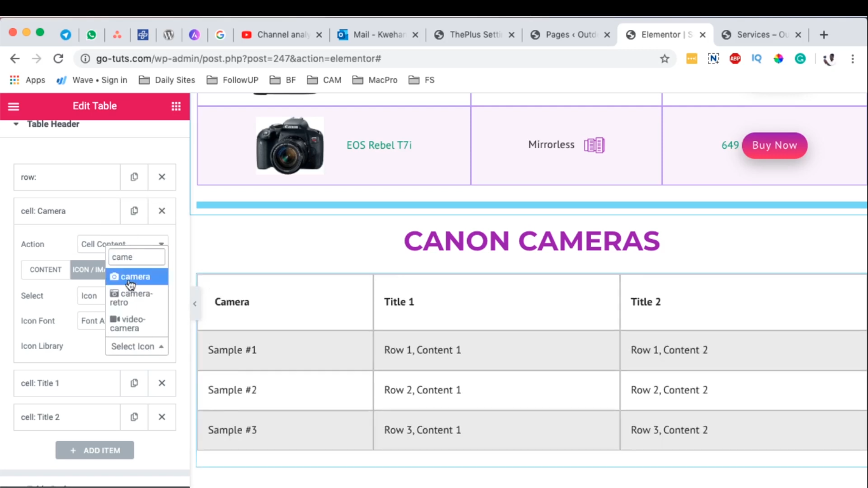Select the 'camera' icon option

pos(137,276)
